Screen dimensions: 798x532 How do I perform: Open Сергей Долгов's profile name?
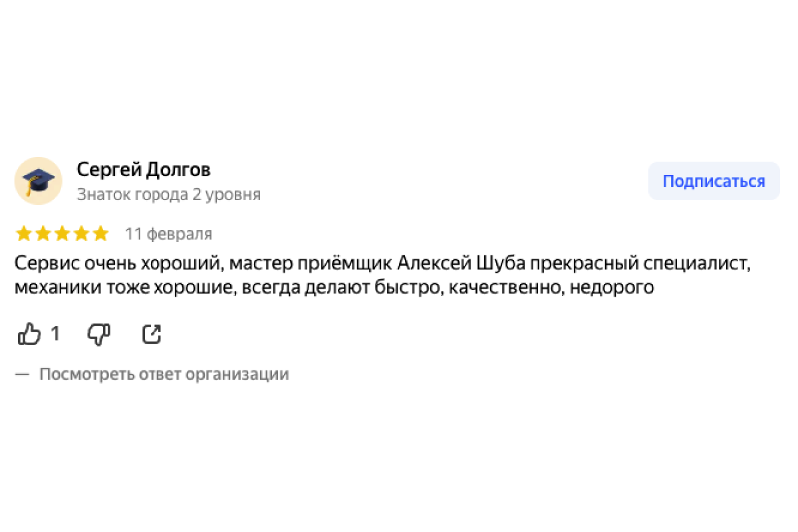(144, 170)
